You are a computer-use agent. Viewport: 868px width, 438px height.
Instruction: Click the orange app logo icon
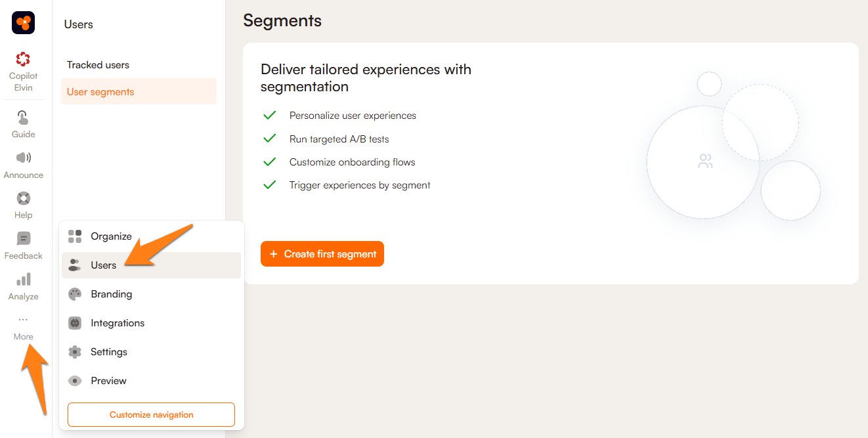pos(23,23)
